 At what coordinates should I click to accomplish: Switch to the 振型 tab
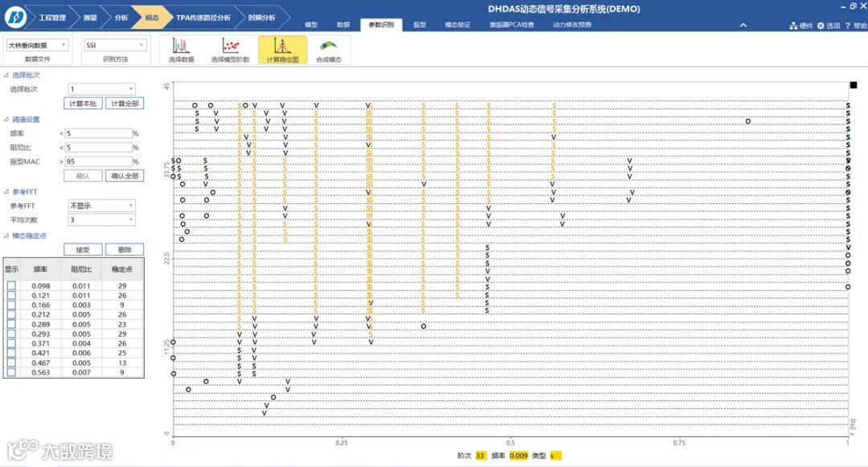[x=420, y=25]
